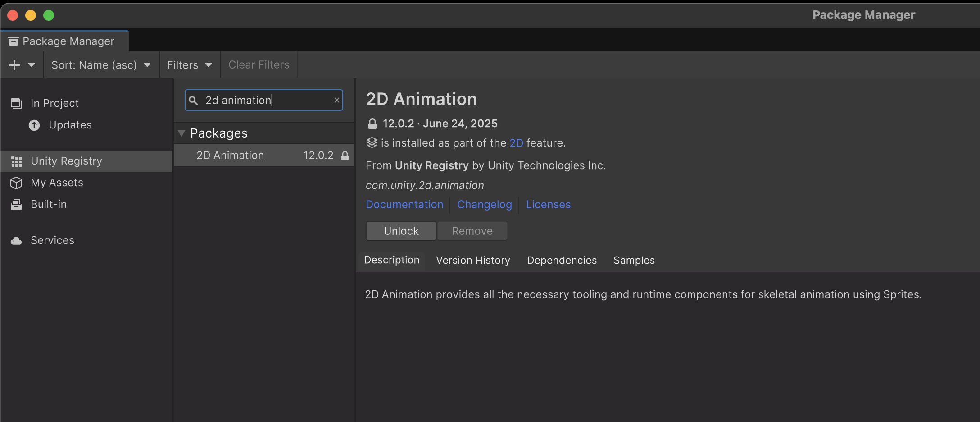Clear the search field with the X

coord(336,100)
